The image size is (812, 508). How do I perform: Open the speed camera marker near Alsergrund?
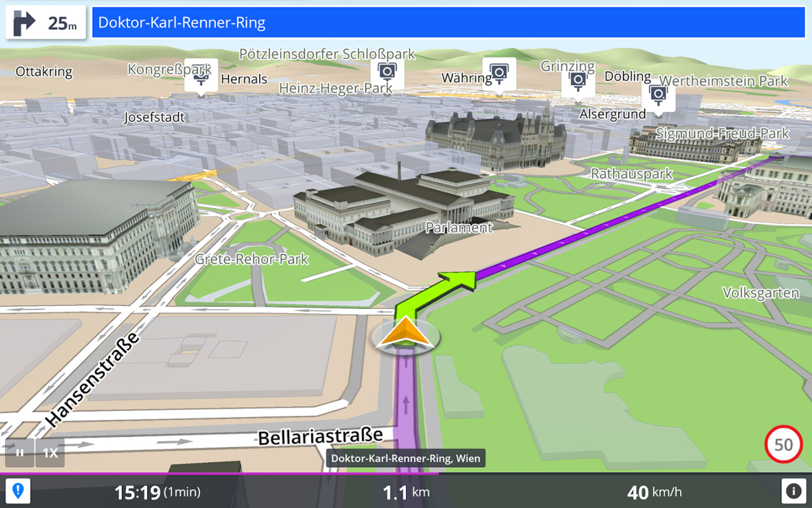658,97
